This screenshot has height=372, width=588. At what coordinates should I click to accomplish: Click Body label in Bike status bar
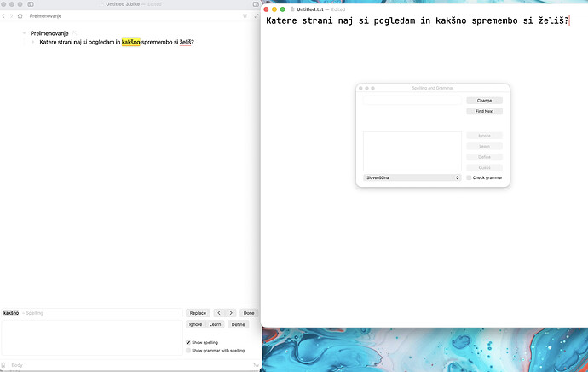coord(17,365)
